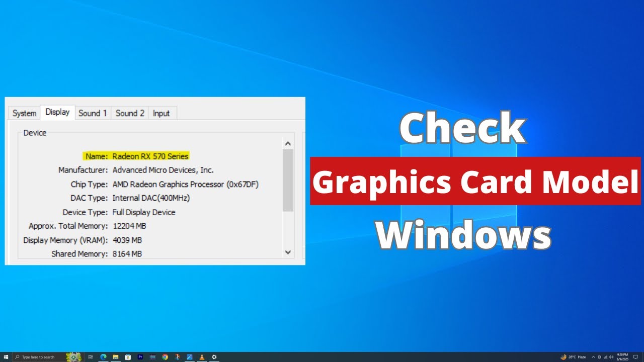Click the Device list scroll-up arrow

point(288,144)
